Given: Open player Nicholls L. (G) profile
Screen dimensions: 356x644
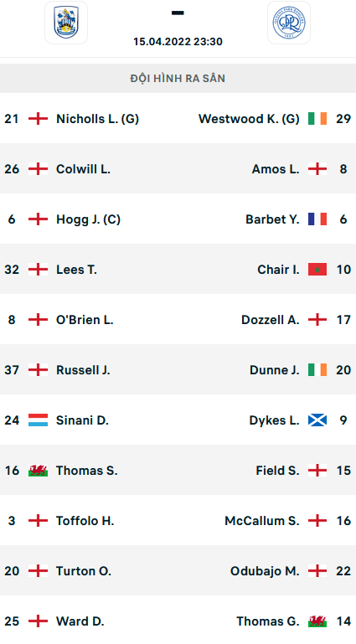Looking at the screenshot, I should coord(97,119).
